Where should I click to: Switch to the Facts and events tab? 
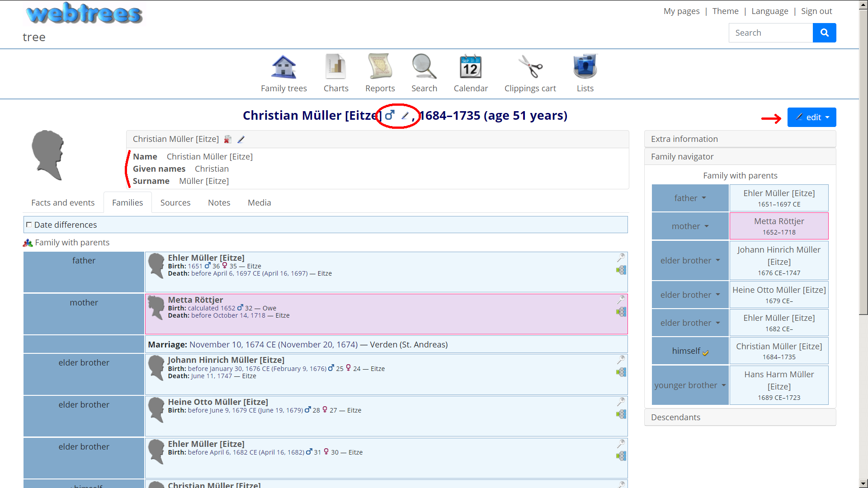tap(63, 203)
